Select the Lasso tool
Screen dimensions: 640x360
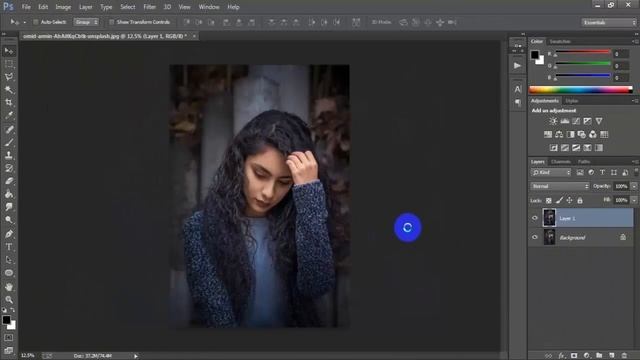(x=9, y=77)
